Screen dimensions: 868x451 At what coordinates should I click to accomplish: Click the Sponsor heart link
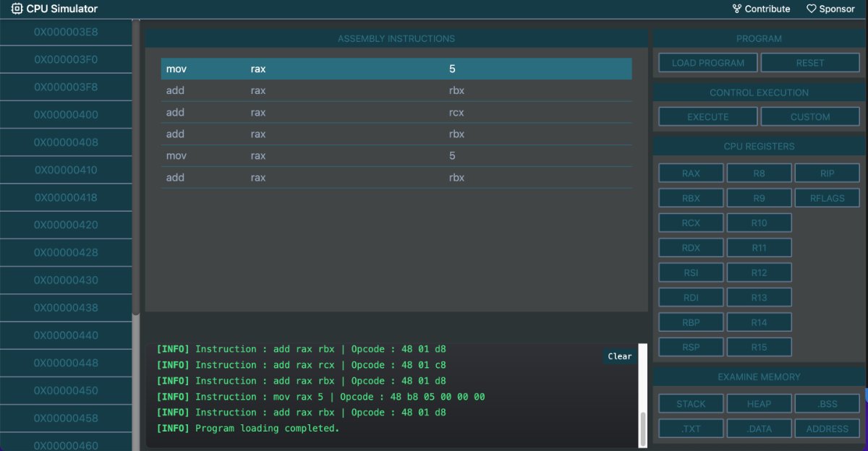tap(830, 9)
